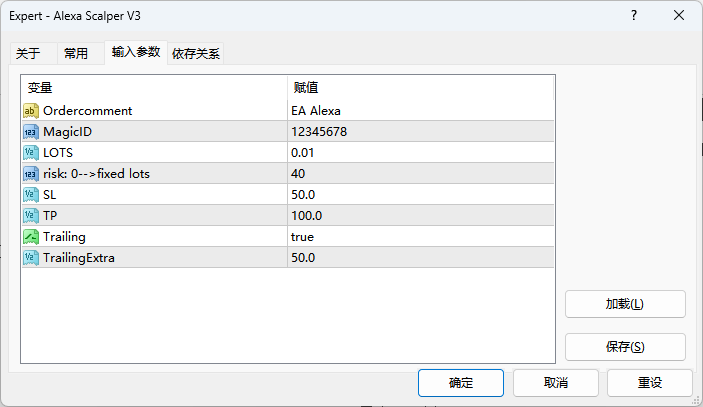703x407 pixels.
Task: Click the string icon beside Ordercomment
Action: click(x=31, y=111)
